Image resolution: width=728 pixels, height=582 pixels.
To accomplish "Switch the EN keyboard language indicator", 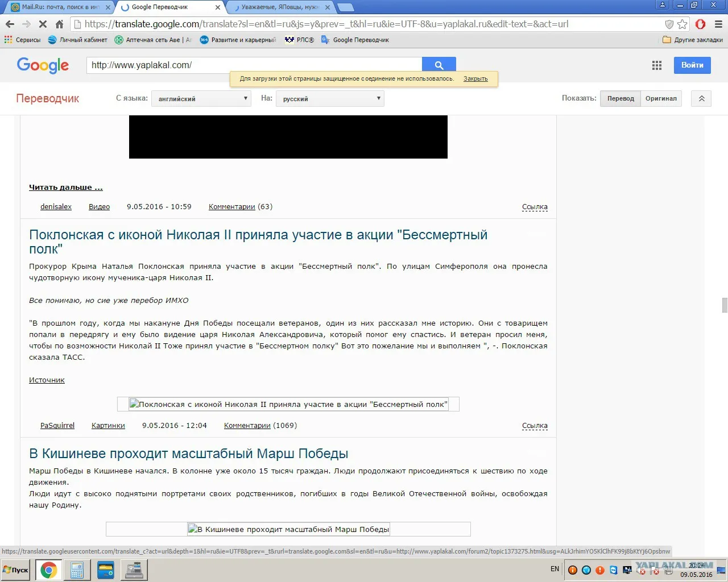I will point(555,569).
